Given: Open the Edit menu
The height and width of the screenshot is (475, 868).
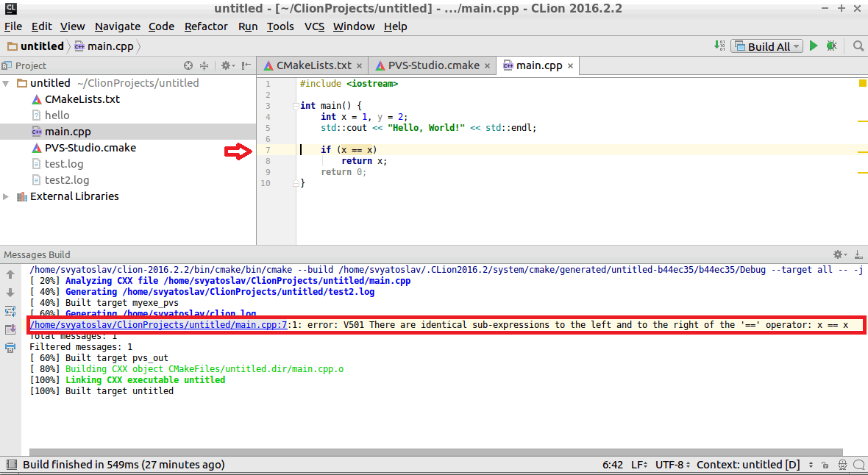Looking at the screenshot, I should pyautogui.click(x=41, y=26).
